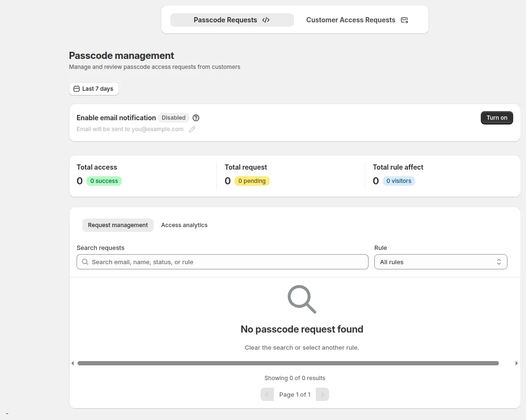526x420 pixels.
Task: Open the Passcode Requests tab
Action: pyautogui.click(x=232, y=20)
